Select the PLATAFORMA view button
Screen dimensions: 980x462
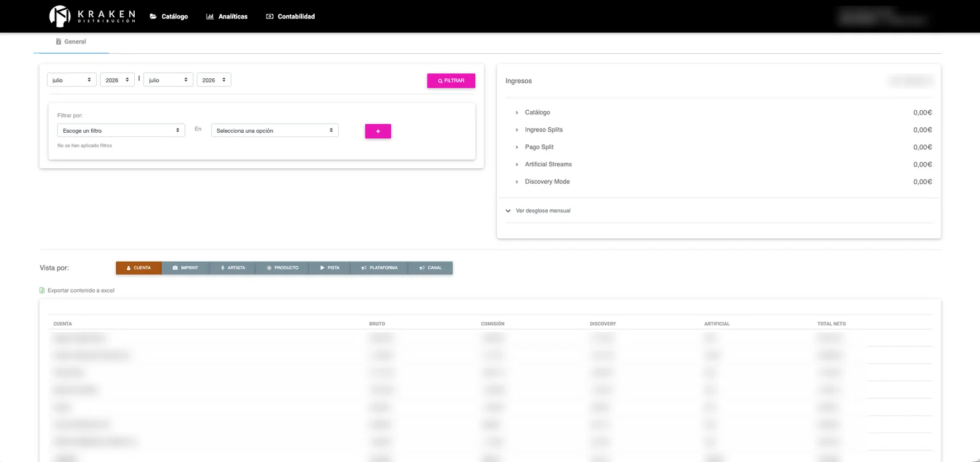(379, 268)
